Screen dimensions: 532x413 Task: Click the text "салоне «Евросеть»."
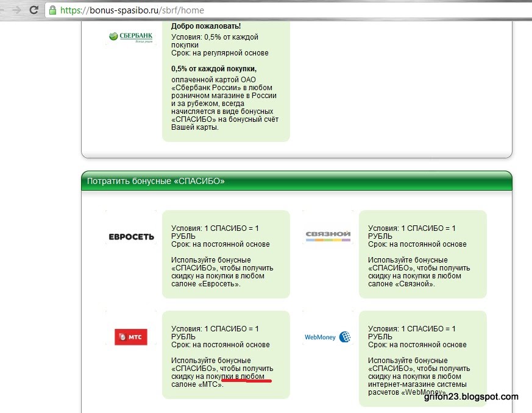(x=205, y=284)
